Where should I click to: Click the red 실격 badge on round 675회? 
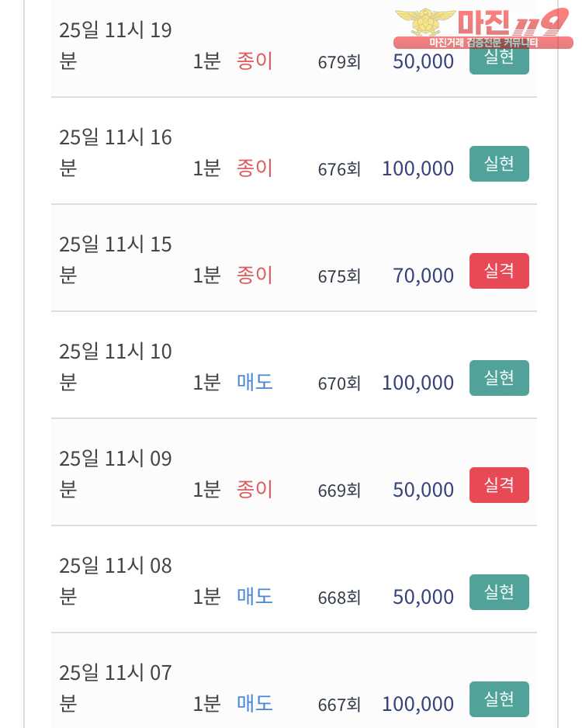(499, 271)
